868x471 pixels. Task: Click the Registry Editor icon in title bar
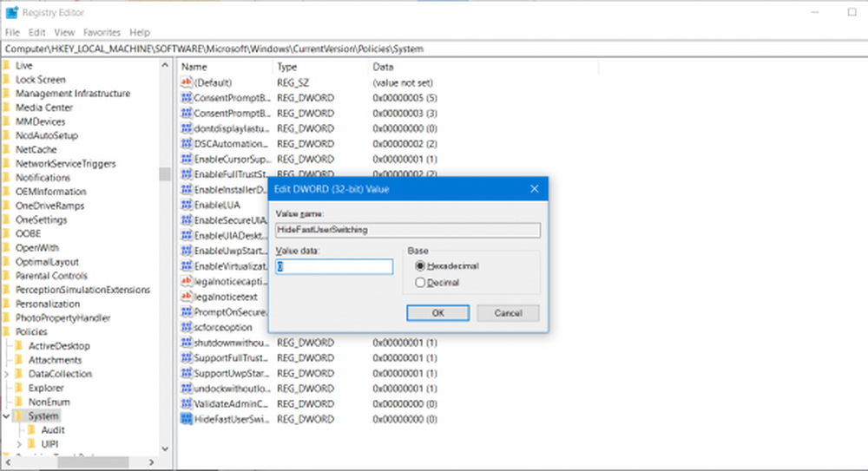click(x=11, y=12)
